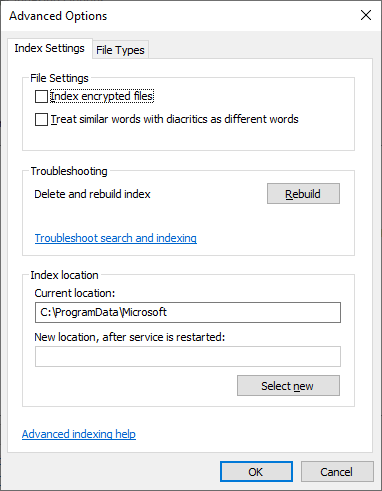Click the Rebuild button
The width and height of the screenshot is (382, 491).
[x=303, y=194]
